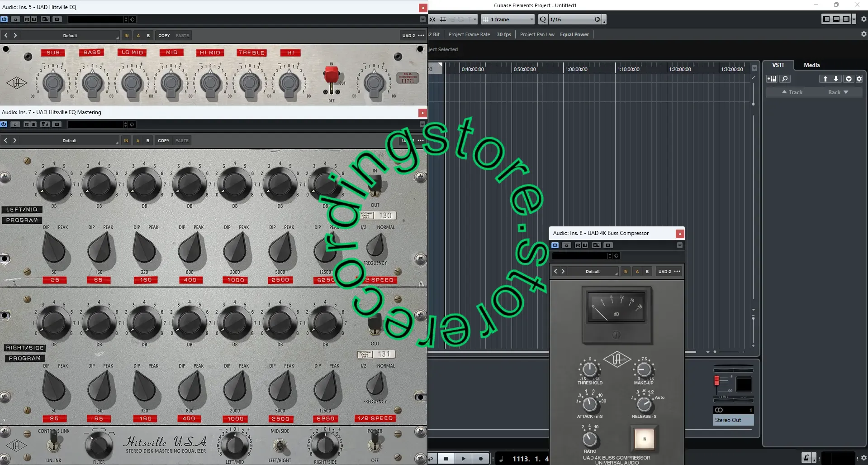Open the Default preset dropdown in Hitsville EQ
Screen dimensions: 868x465
tap(70, 35)
